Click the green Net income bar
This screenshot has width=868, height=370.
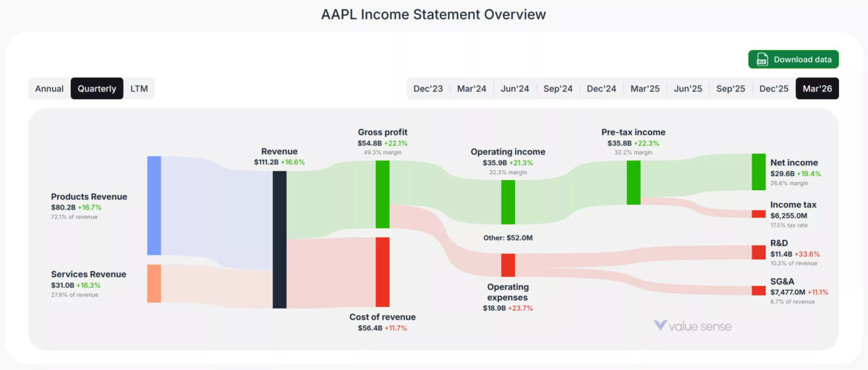pyautogui.click(x=758, y=172)
